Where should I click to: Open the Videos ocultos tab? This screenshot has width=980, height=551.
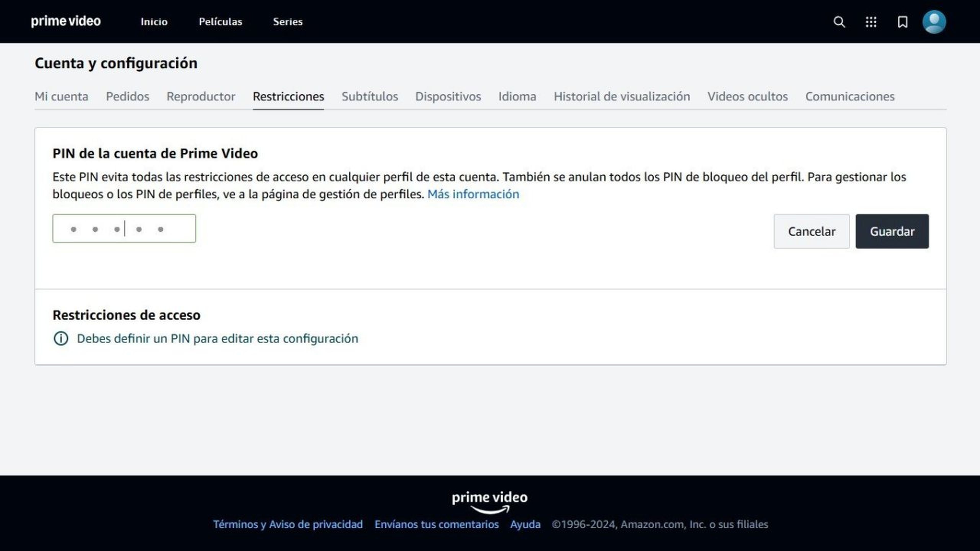(x=748, y=97)
